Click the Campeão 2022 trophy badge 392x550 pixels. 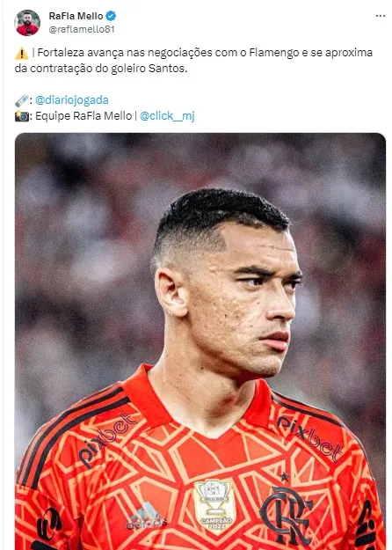[x=214, y=507]
